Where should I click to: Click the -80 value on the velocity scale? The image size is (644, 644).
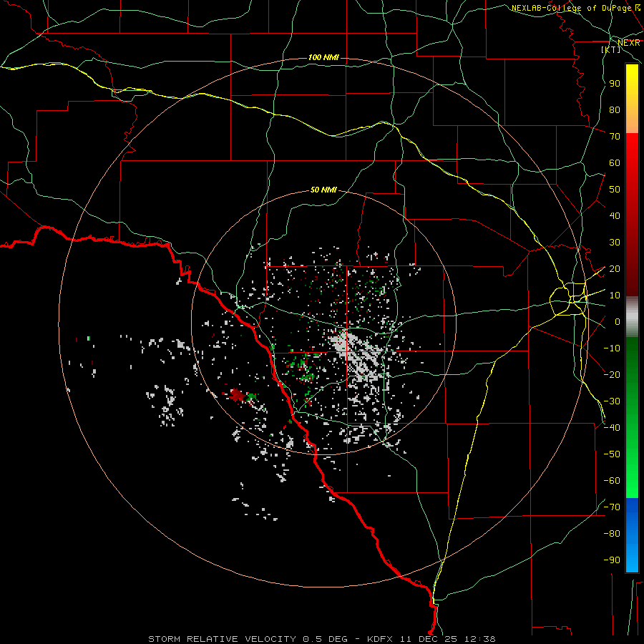612,534
